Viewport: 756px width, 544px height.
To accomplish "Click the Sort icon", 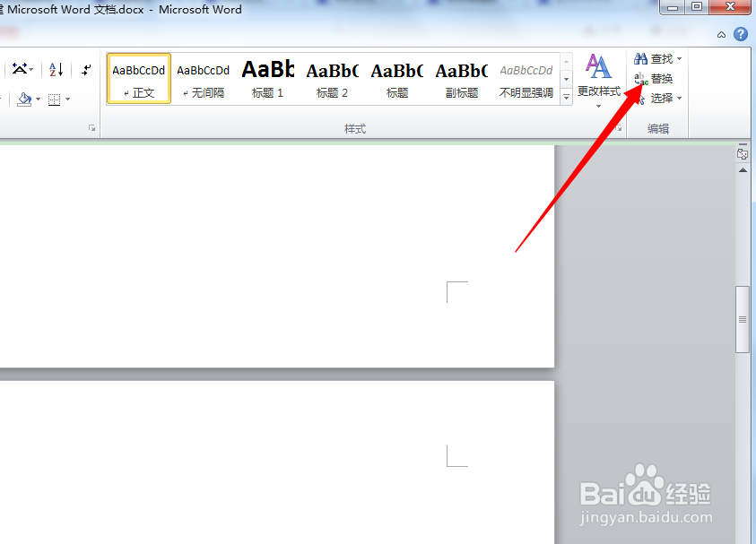I will click(55, 70).
